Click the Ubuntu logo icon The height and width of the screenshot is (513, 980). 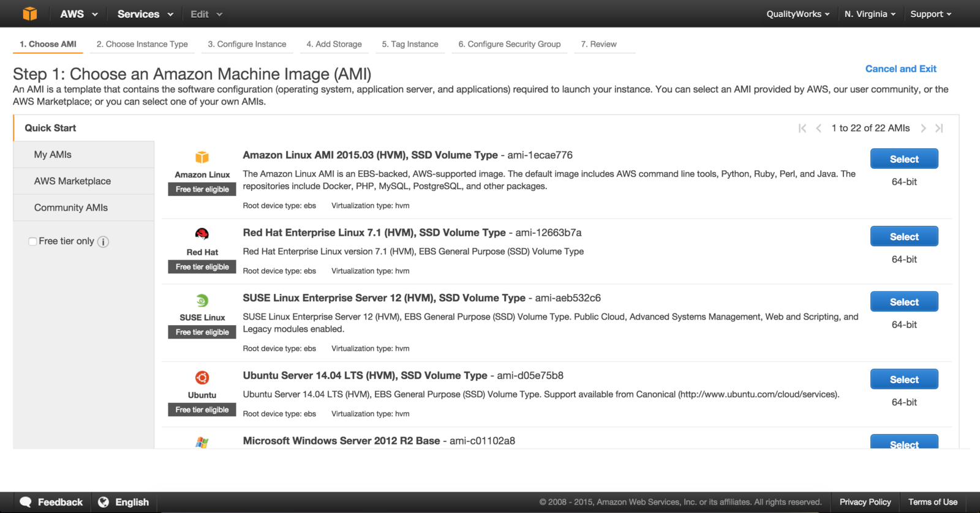click(202, 378)
